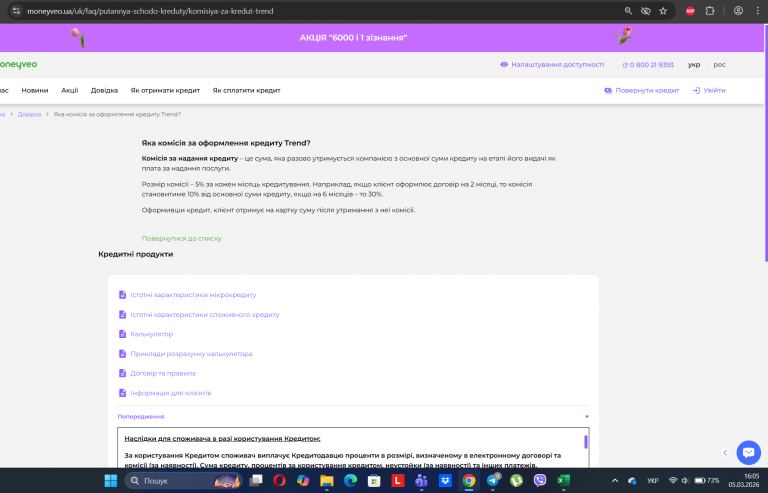Click the warning box inner scrollbar
Screen dimensions: 768x493
pyautogui.click(x=585, y=442)
